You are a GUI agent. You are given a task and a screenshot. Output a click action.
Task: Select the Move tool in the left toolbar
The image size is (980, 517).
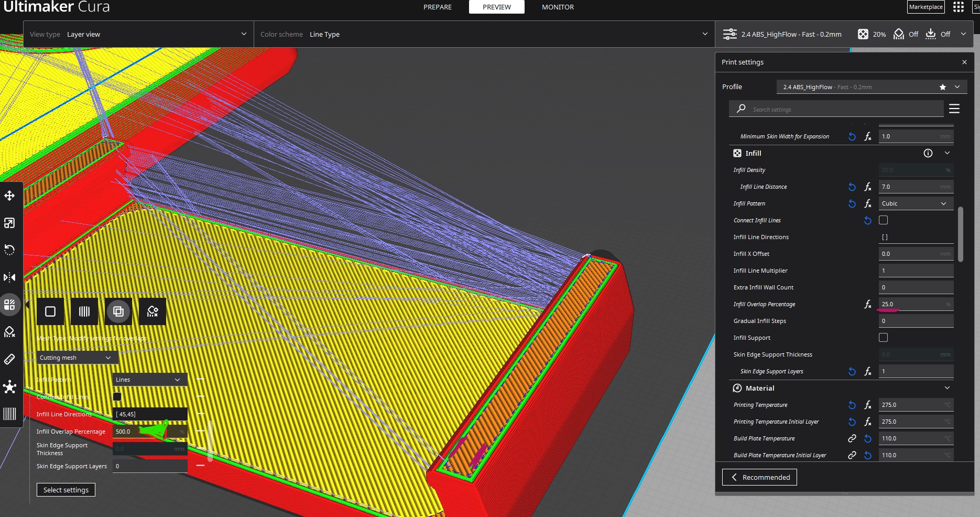pos(9,196)
